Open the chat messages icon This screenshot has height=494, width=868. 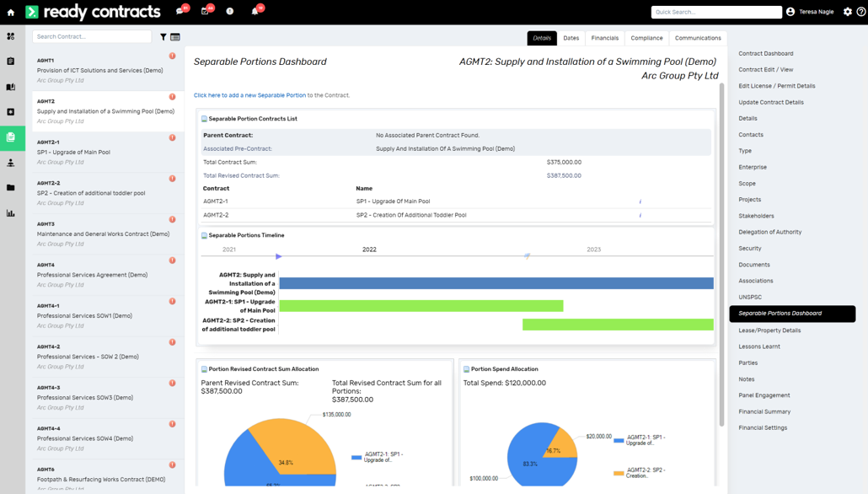point(179,11)
